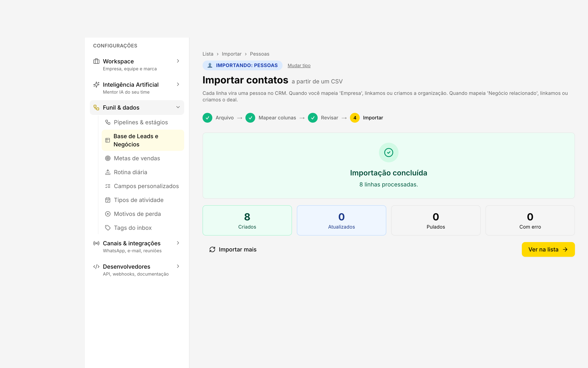Image resolution: width=588 pixels, height=368 pixels.
Task: Collapse Funil & dados section chevron
Action: (178, 107)
